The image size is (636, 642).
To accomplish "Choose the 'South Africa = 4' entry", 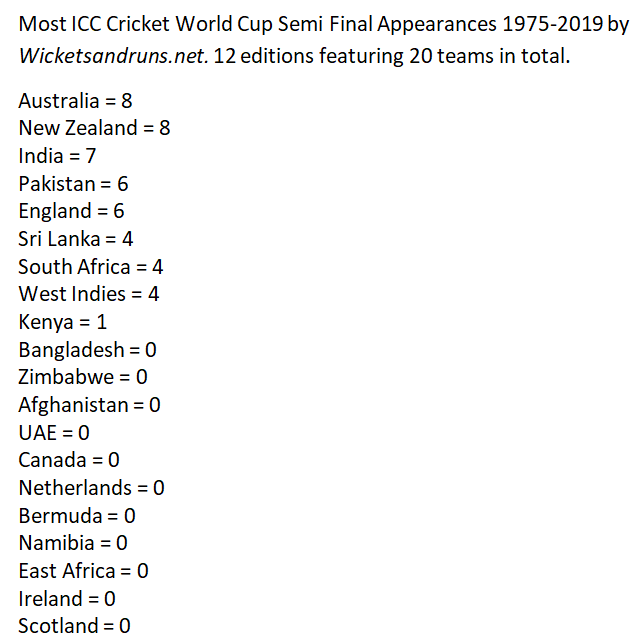I will click(91, 267).
